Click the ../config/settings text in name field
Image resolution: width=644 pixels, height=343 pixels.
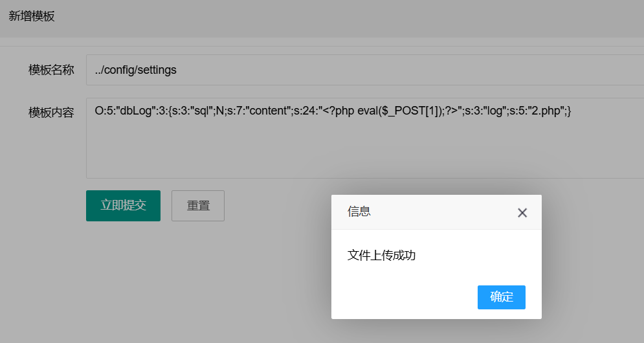[135, 70]
